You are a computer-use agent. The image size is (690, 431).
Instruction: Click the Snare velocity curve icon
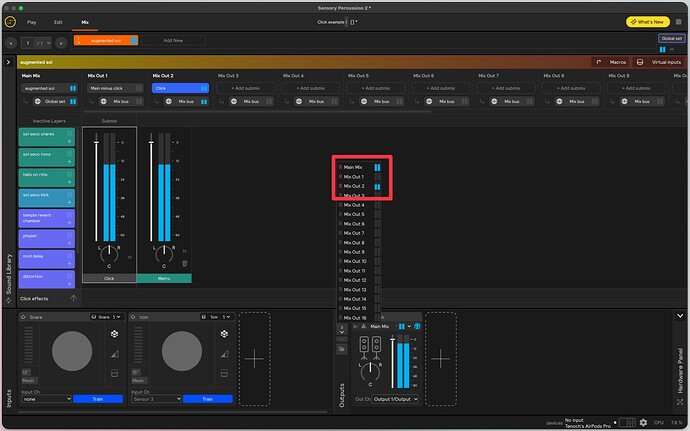(114, 354)
